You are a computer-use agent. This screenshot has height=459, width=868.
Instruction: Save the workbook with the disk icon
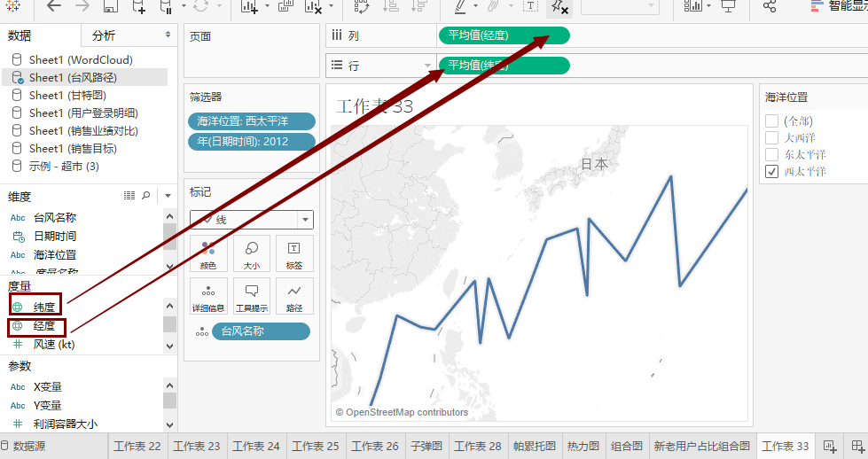(x=111, y=6)
